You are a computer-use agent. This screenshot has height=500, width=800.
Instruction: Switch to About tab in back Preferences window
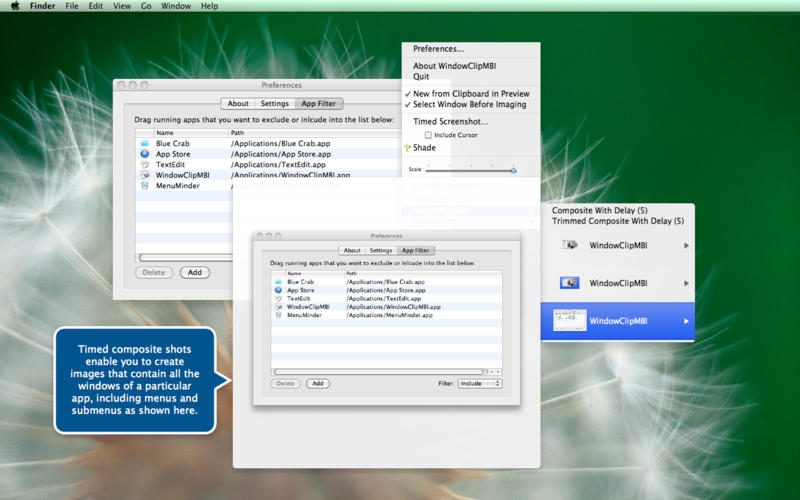pyautogui.click(x=238, y=104)
